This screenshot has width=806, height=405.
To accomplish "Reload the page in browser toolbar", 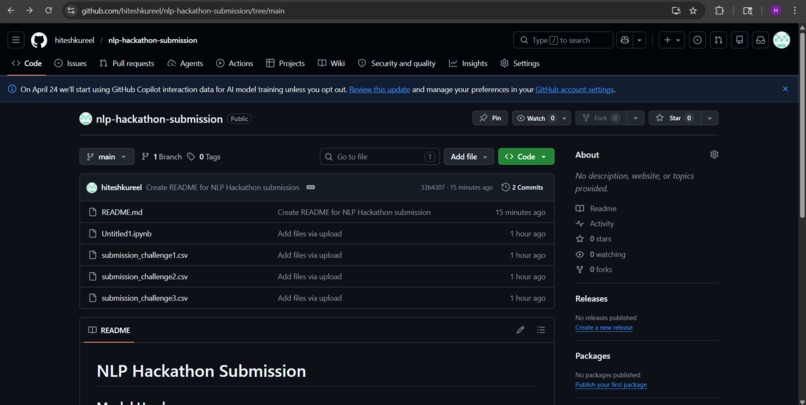I will tap(48, 10).
